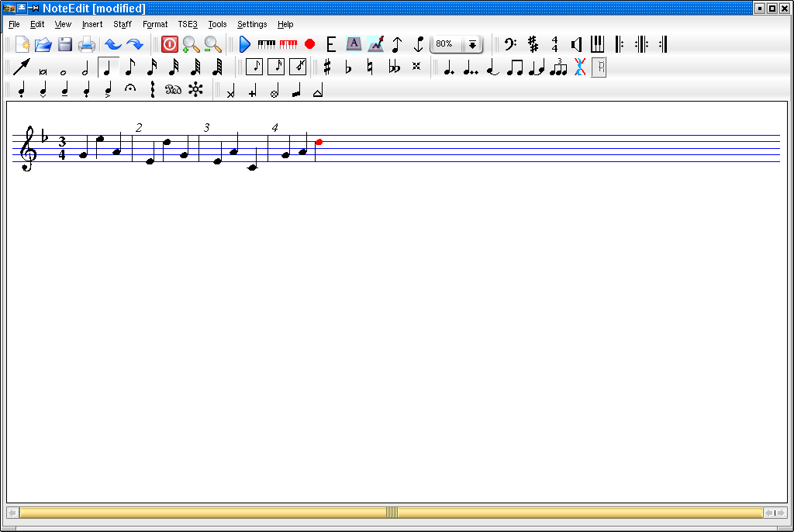Open the Tools menu
794x532 pixels.
coord(217,24)
